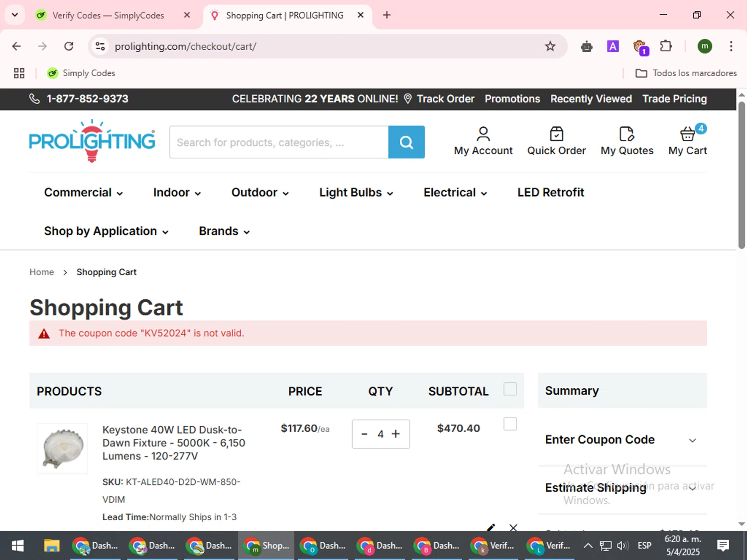Expand the Outdoor menu
747x560 pixels.
pos(260,193)
